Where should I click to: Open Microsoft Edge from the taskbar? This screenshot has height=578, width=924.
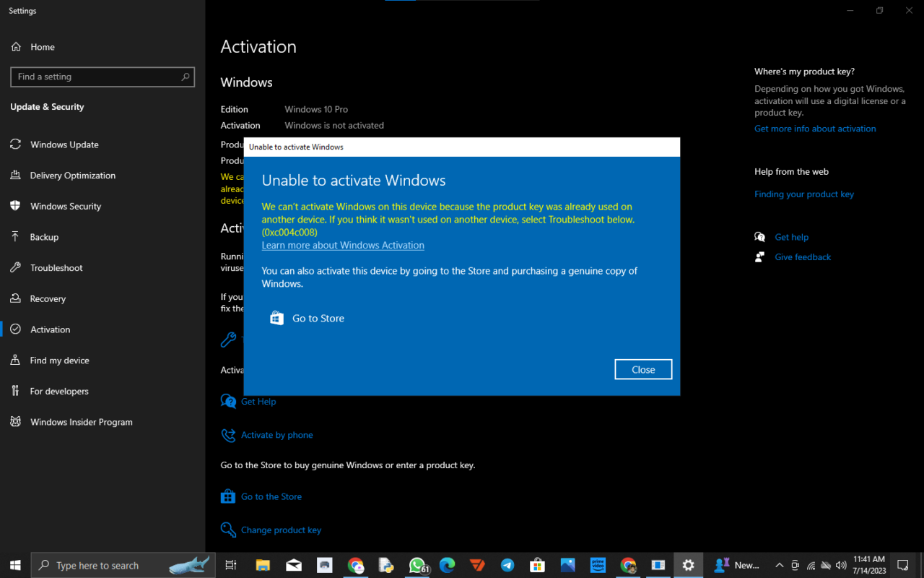coord(448,565)
